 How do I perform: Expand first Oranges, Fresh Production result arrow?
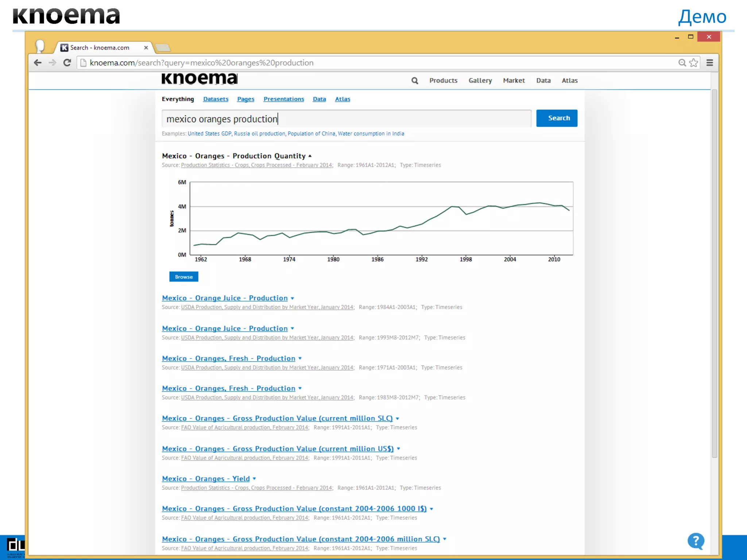point(300,359)
